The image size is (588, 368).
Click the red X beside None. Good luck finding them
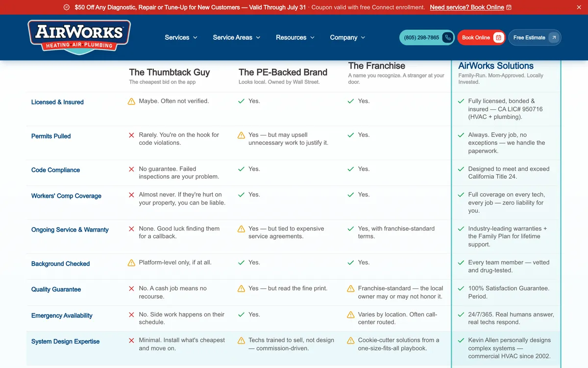point(131,229)
